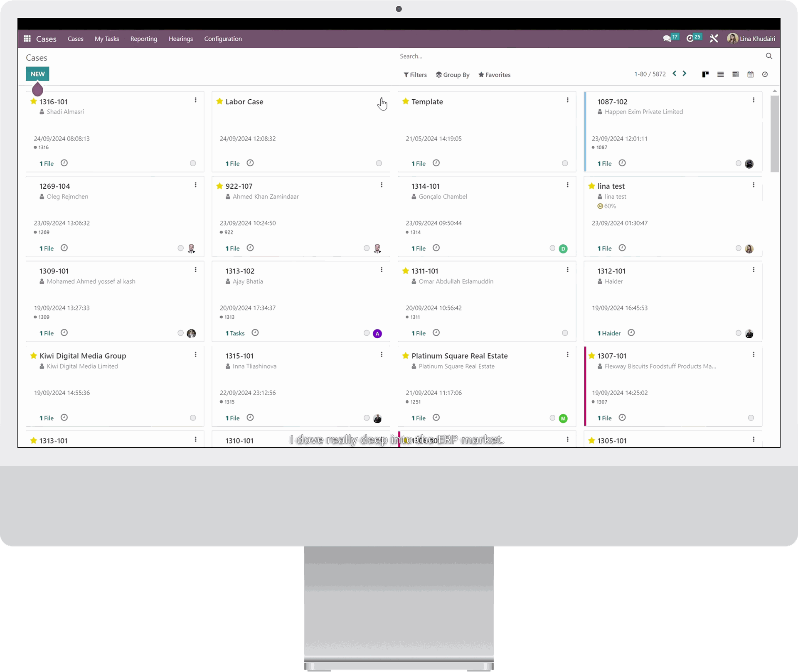Open the Hearings menu

[181, 39]
